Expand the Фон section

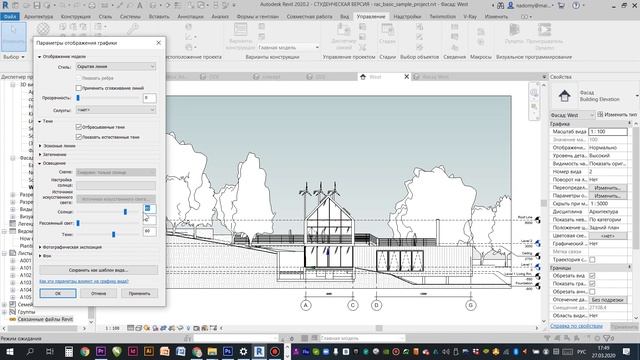coord(40,256)
